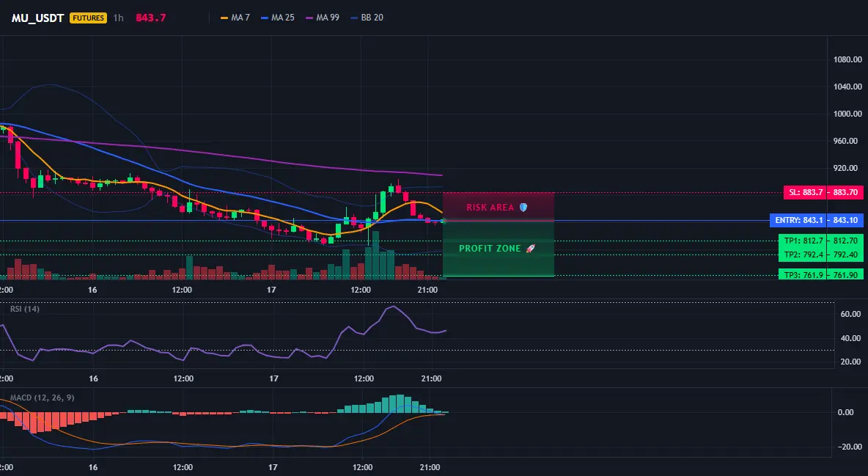This screenshot has height=476, width=868.
Task: Click the rocket icon in PROFIT ZONE
Action: (x=530, y=248)
